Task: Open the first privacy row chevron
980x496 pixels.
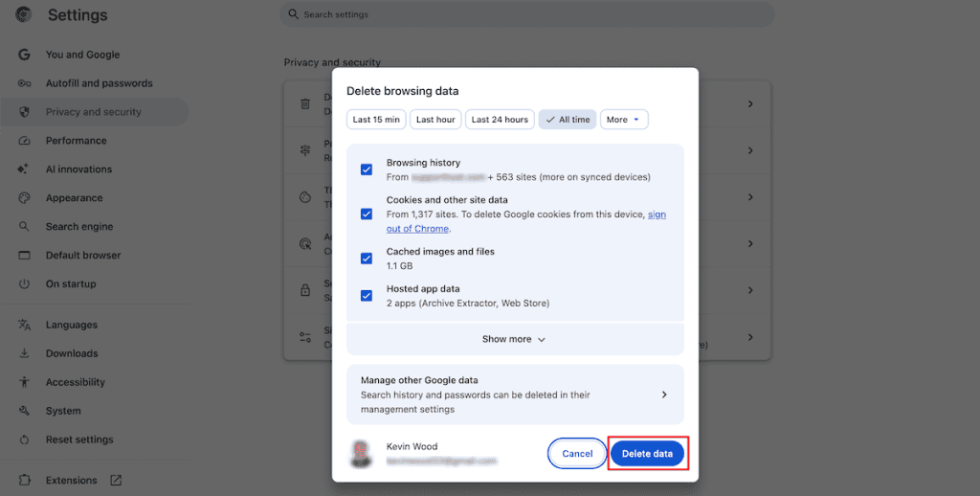Action: 750,103
